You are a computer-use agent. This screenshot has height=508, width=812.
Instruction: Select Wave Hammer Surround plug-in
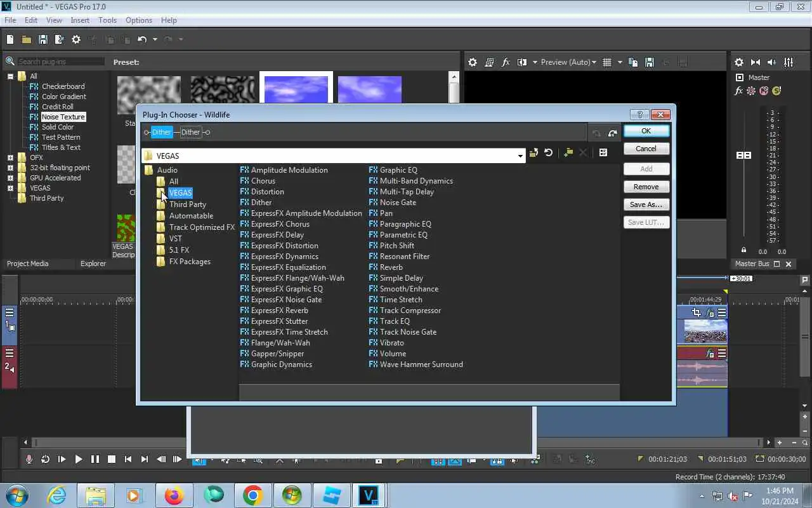(421, 364)
